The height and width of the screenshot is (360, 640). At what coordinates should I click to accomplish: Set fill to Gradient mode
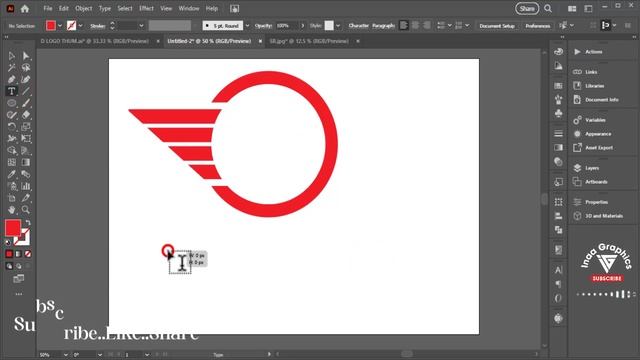18,254
